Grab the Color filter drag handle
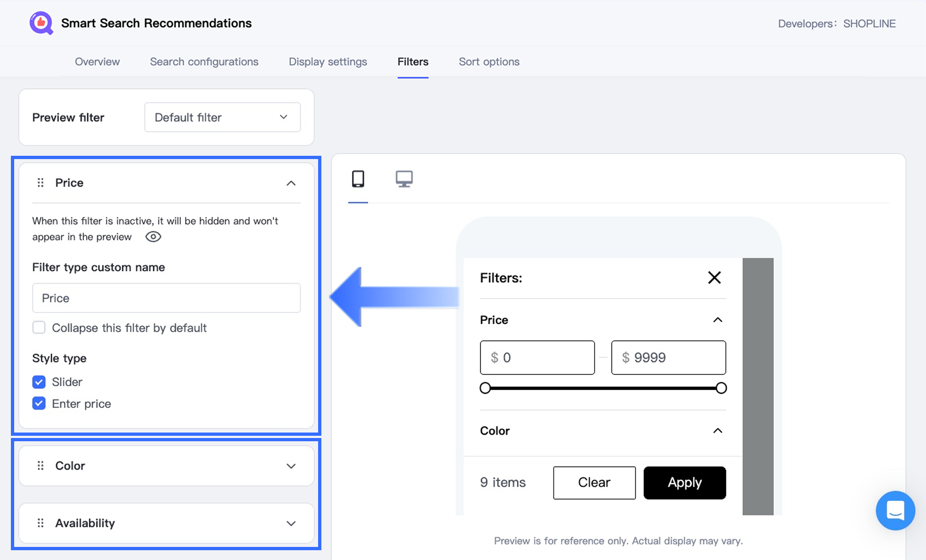Viewport: 926px width, 560px height. (x=40, y=466)
